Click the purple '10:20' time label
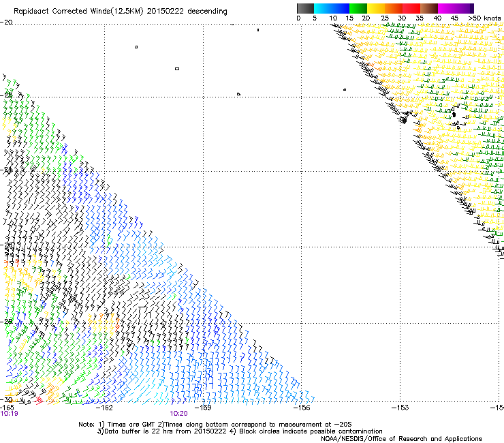The width and height of the screenshot is (504, 443). click(x=178, y=414)
